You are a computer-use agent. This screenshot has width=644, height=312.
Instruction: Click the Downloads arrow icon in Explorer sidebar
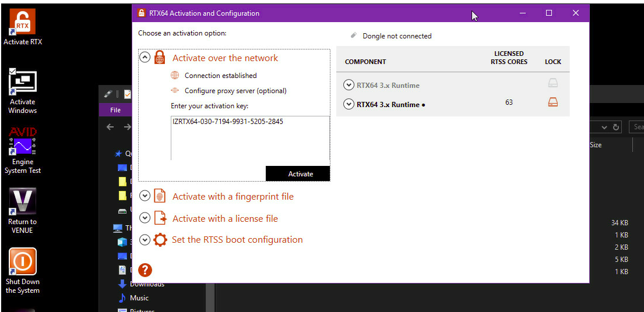tap(122, 283)
